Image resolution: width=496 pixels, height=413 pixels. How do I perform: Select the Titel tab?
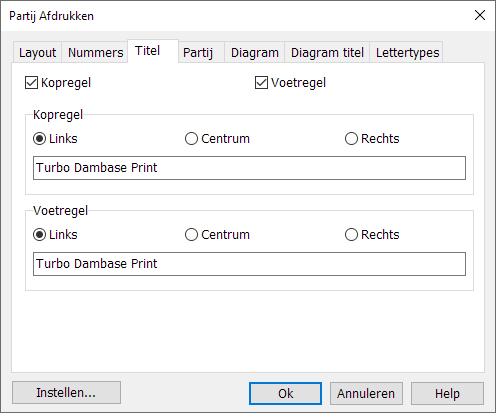point(153,51)
